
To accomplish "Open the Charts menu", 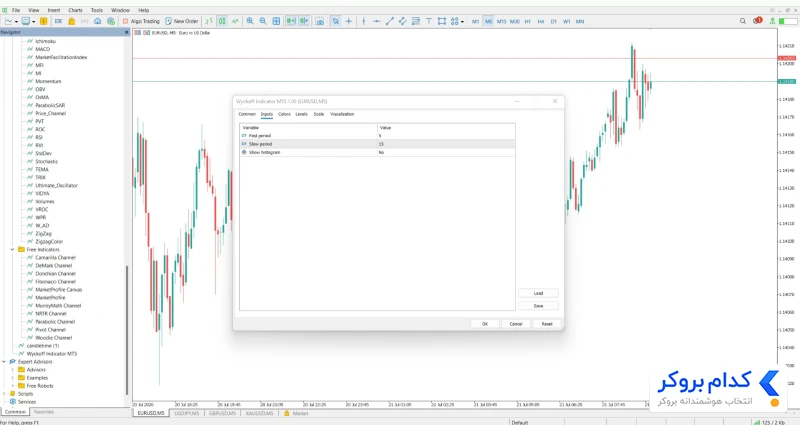I will point(76,10).
